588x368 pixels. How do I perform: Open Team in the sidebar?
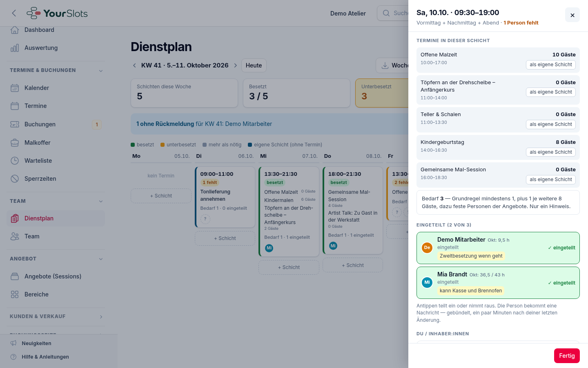tap(56, 236)
